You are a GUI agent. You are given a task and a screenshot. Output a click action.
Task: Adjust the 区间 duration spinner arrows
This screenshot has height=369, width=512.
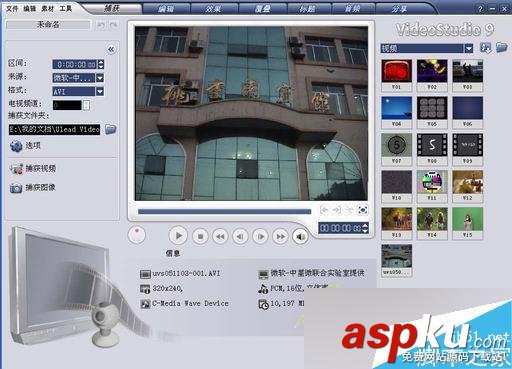101,64
